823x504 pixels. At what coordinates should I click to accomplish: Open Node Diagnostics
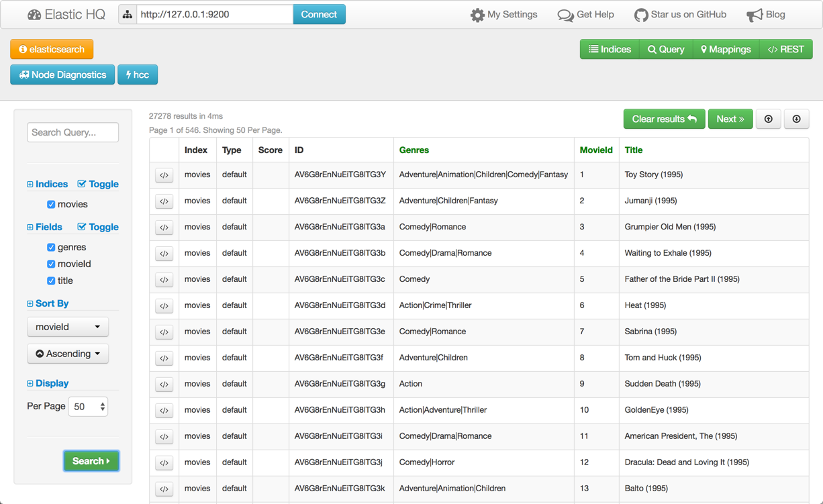coord(62,74)
